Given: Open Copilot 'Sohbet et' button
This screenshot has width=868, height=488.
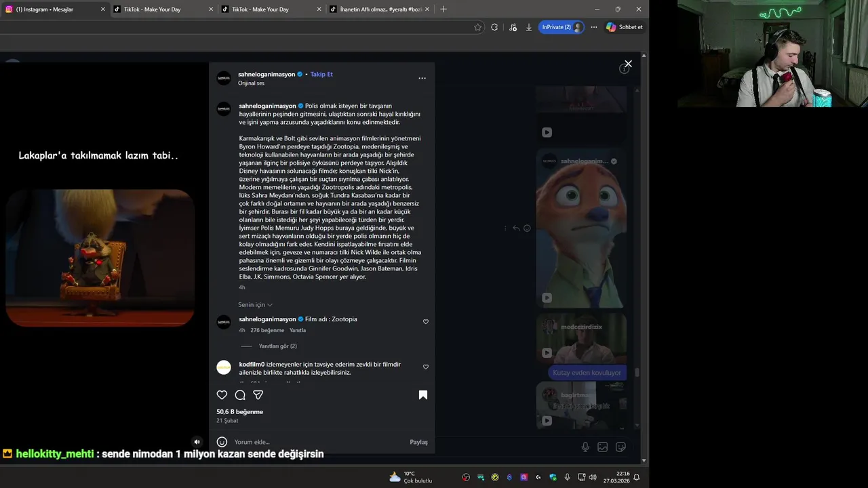Looking at the screenshot, I should point(625,27).
